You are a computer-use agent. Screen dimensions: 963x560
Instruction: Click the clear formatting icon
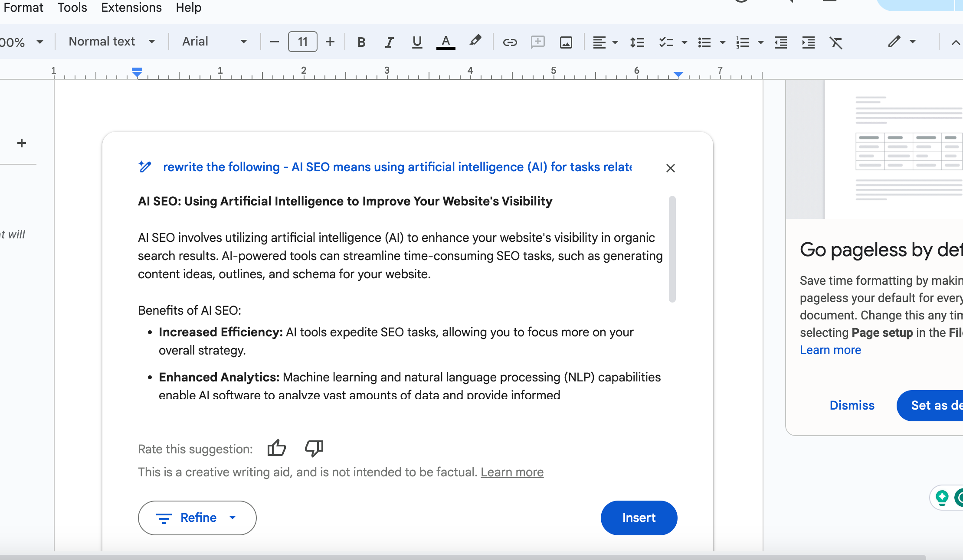(836, 42)
